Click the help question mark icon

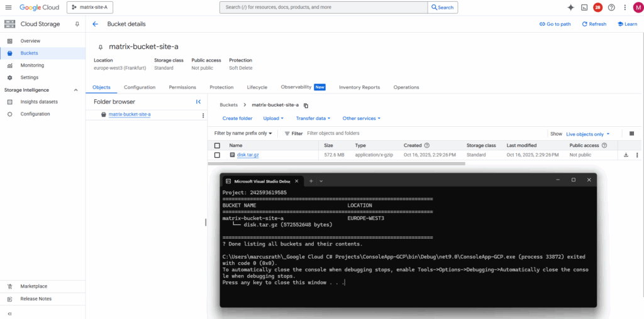click(x=611, y=8)
